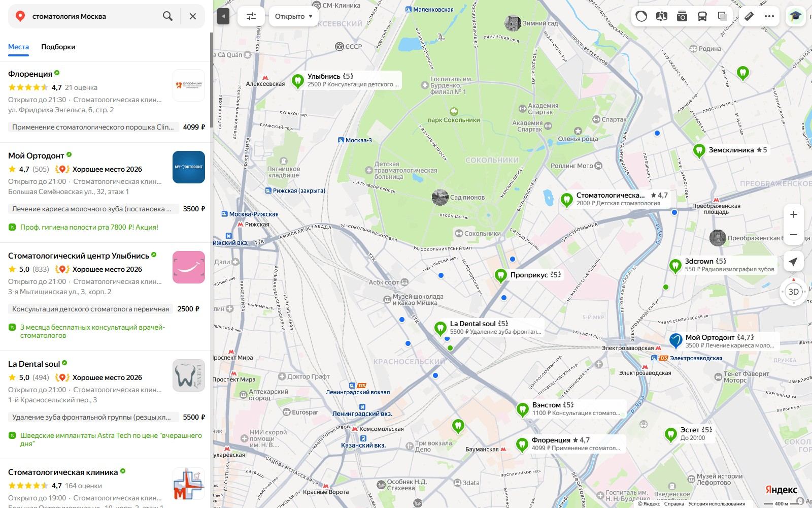Show the photos layer on the map
The height and width of the screenshot is (508, 812).
click(x=682, y=16)
